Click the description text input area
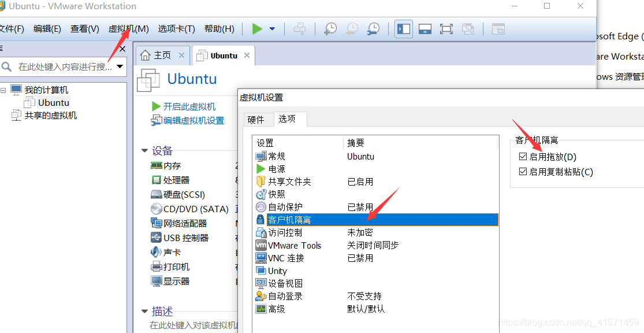 [x=193, y=325]
